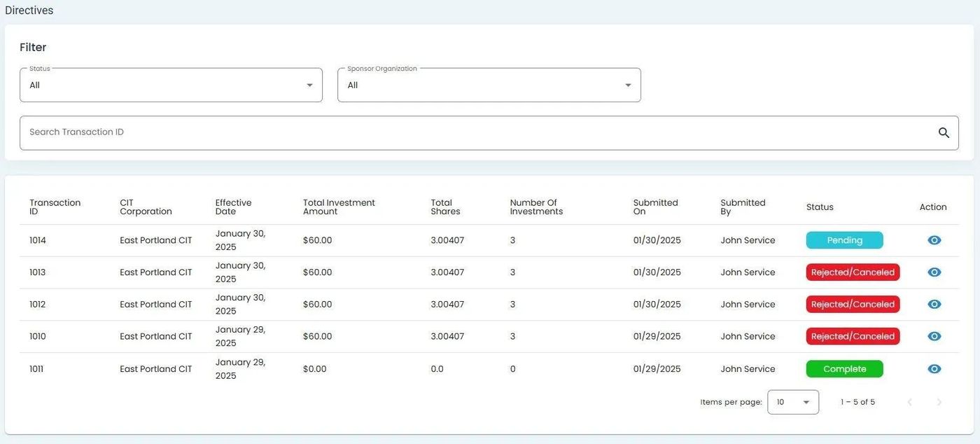
Task: Open eye icon for transaction 1013
Action: (x=934, y=272)
